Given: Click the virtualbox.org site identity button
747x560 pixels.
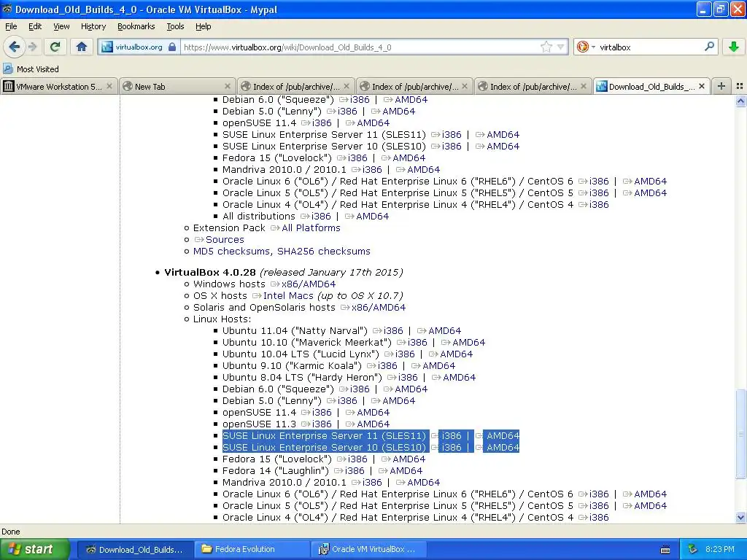Looking at the screenshot, I should point(139,47).
